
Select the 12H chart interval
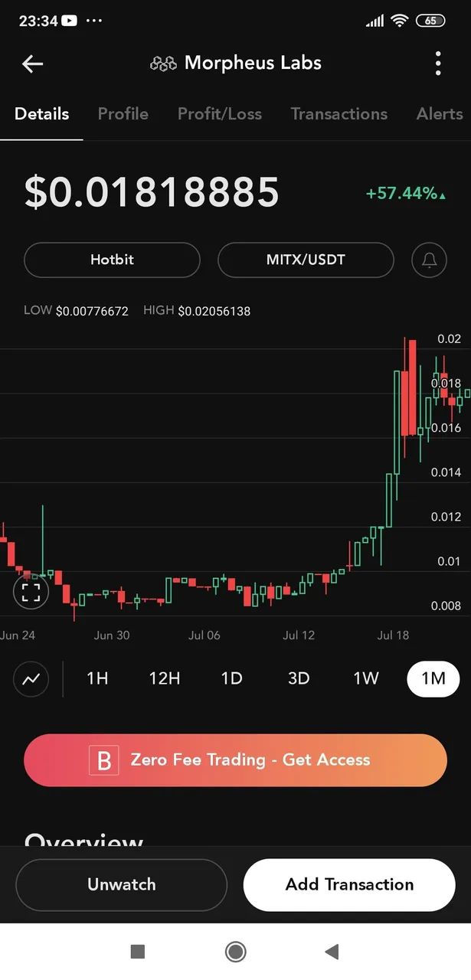165,678
